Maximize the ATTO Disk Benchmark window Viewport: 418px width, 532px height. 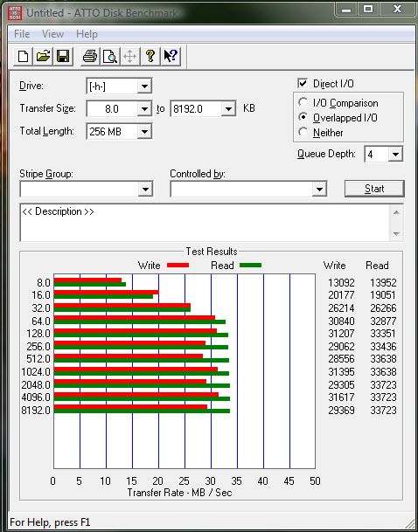point(368,10)
